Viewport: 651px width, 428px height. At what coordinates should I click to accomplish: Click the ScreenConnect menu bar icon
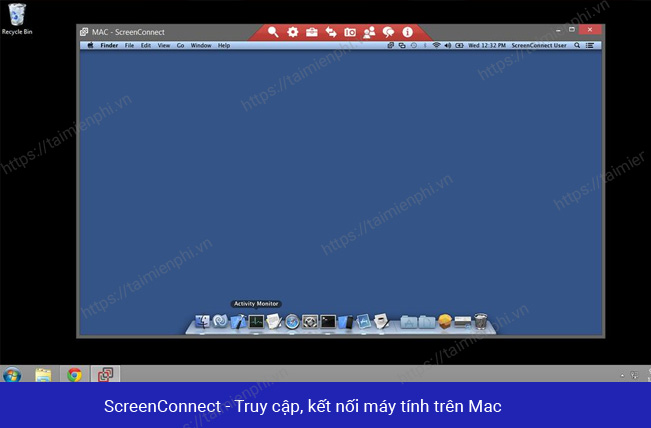pos(390,45)
